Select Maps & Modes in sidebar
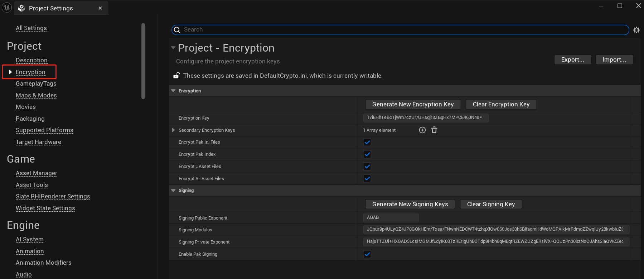This screenshot has height=279, width=644. pos(36,95)
